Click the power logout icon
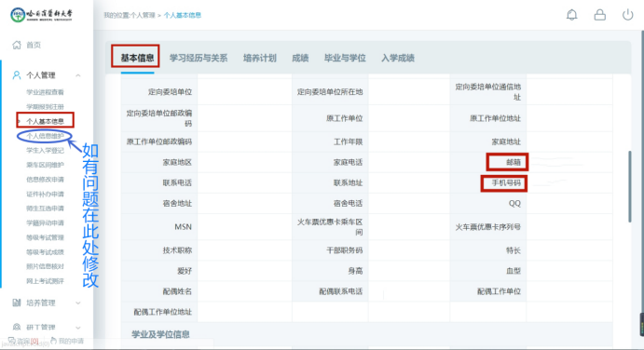644x350 pixels. (x=627, y=15)
